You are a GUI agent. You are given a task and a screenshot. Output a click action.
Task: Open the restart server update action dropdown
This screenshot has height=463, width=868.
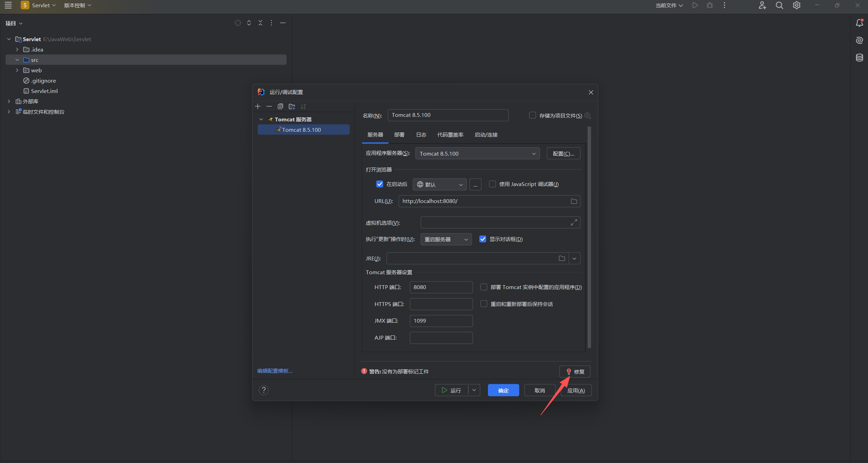click(x=446, y=239)
